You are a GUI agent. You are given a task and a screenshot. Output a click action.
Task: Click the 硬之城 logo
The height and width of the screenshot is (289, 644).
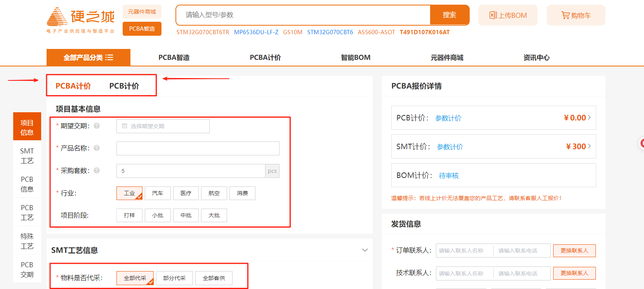pos(81,20)
